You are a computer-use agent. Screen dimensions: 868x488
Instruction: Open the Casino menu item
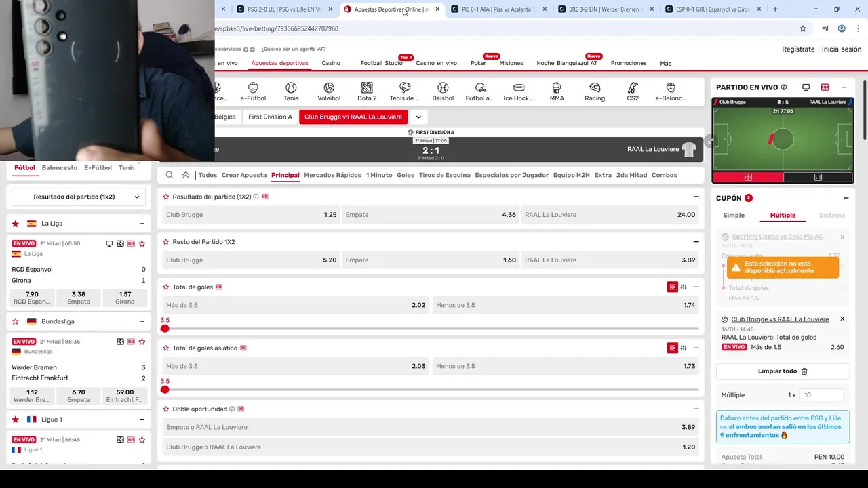(x=331, y=63)
